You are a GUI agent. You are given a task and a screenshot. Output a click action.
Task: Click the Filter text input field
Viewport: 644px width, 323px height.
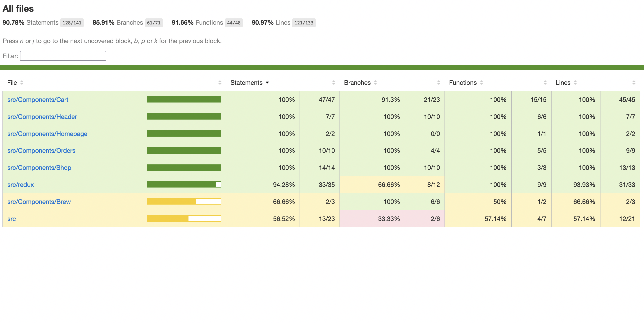pyautogui.click(x=63, y=56)
